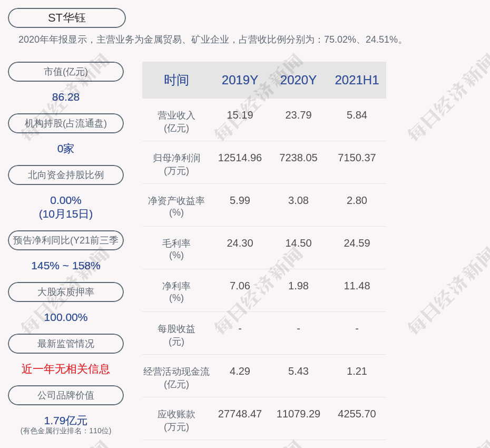Click the 每股收益(元) row label
This screenshot has height=448, width=490.
tap(177, 335)
